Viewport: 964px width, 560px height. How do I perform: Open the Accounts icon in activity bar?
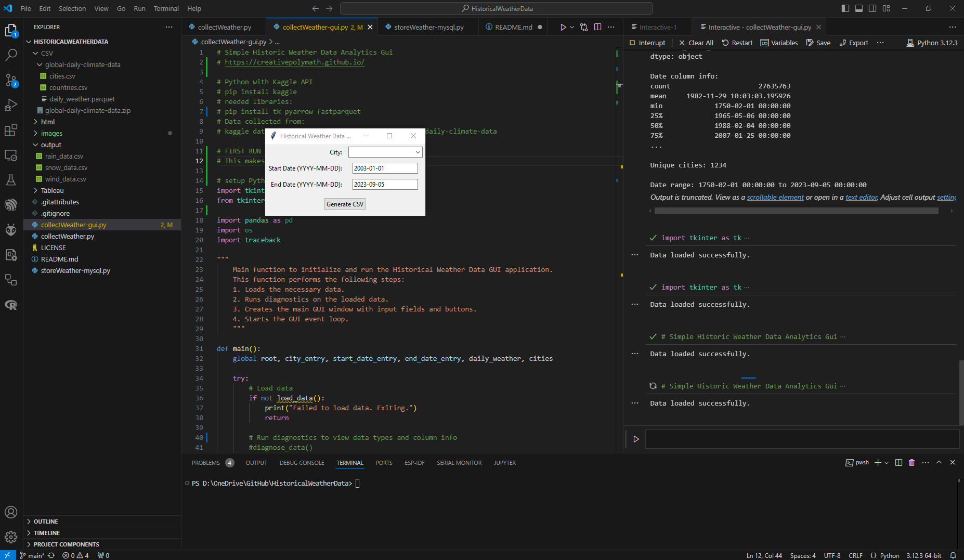tap(11, 512)
